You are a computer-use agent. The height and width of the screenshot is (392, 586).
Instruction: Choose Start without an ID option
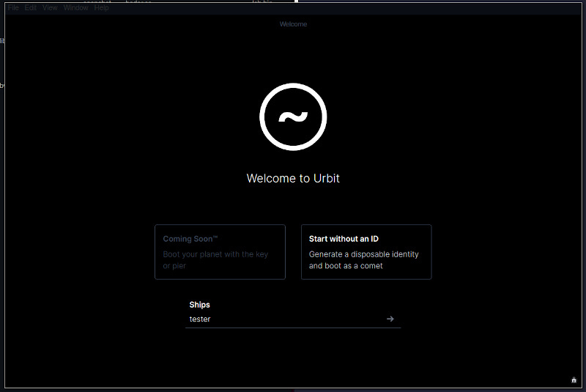tap(366, 252)
